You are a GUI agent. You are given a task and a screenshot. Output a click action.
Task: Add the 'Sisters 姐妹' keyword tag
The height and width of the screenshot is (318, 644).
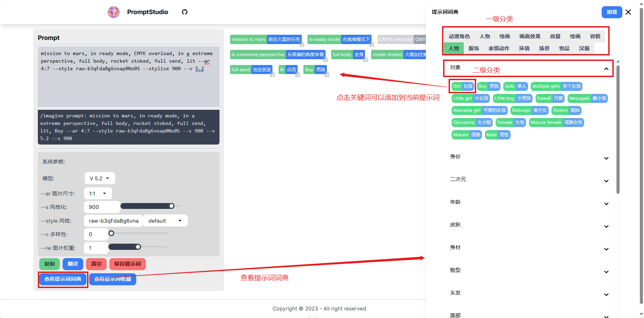[x=566, y=110]
